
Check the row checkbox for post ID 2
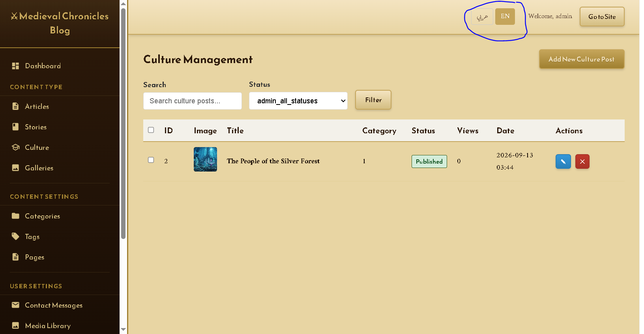click(x=151, y=160)
